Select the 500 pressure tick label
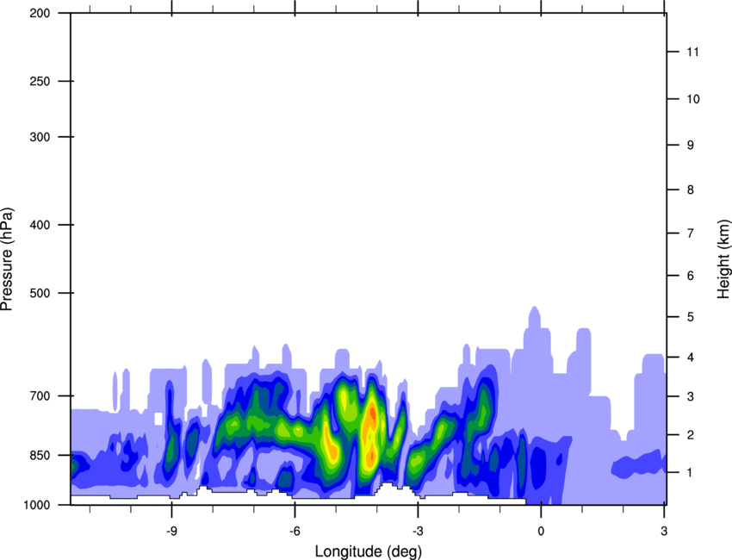The width and height of the screenshot is (732, 560). tap(40, 293)
